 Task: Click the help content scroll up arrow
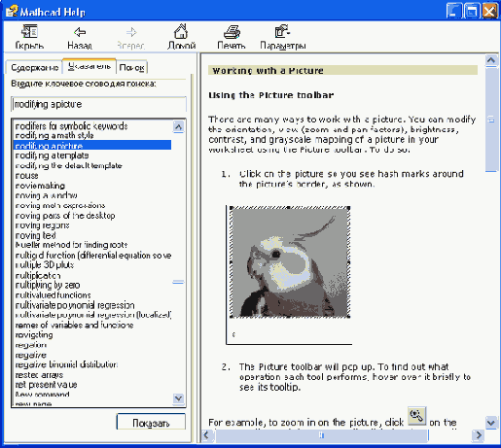tap(491, 60)
